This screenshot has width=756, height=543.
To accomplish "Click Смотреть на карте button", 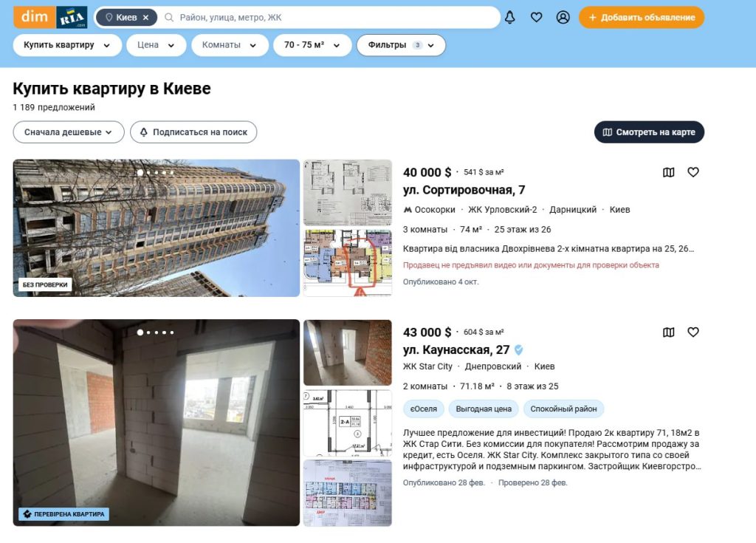I will tap(649, 132).
